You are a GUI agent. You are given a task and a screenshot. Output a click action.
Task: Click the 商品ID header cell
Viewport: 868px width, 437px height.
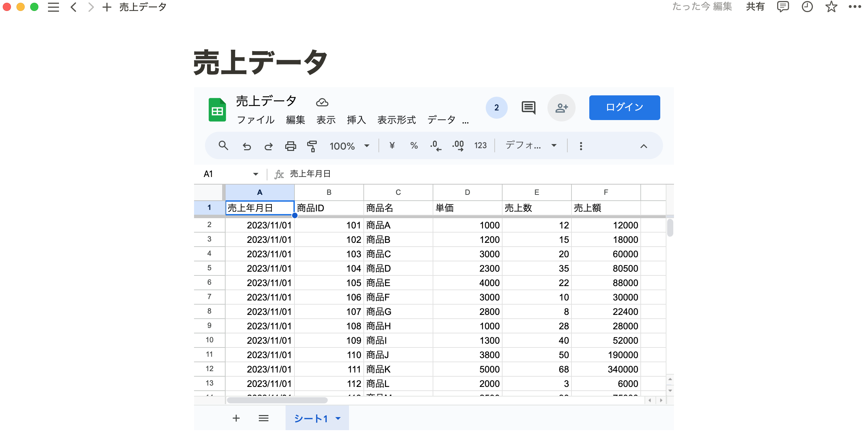click(329, 208)
